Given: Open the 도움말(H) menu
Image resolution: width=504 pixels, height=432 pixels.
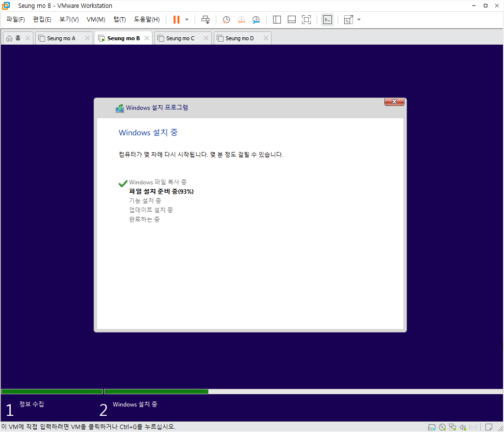Looking at the screenshot, I should pyautogui.click(x=147, y=20).
